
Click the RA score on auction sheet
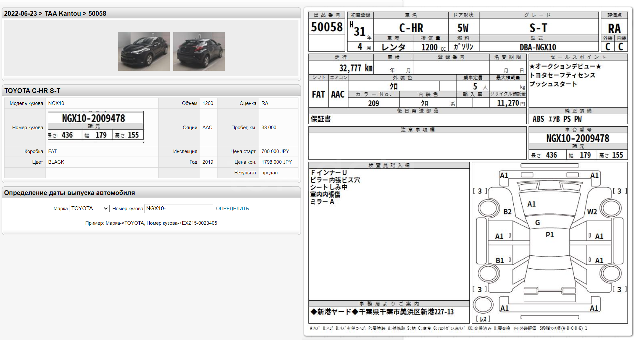pyautogui.click(x=614, y=29)
